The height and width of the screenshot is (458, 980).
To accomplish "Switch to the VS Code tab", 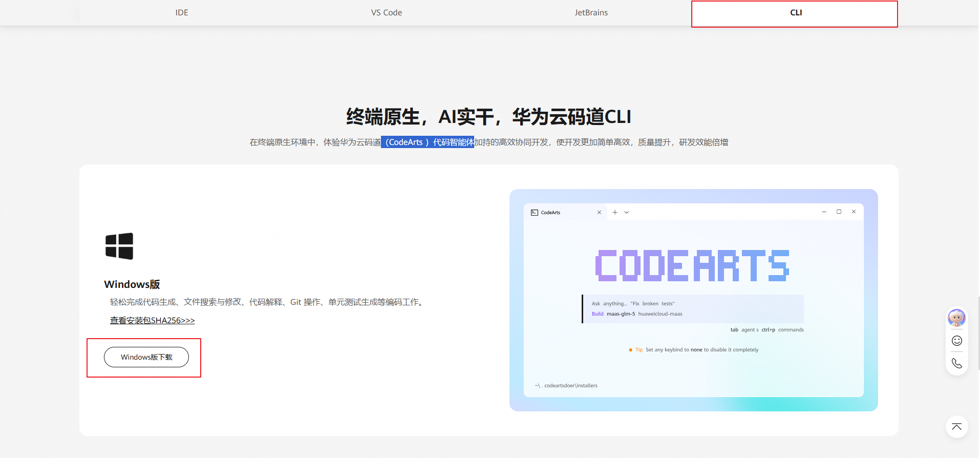I will [x=387, y=12].
